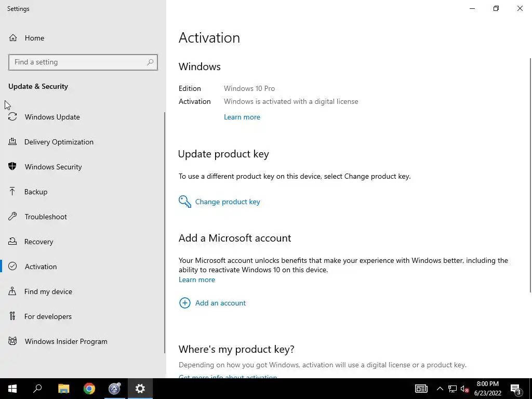Click the Windows Insider Program icon
Screen dimensions: 532x399
12,341
